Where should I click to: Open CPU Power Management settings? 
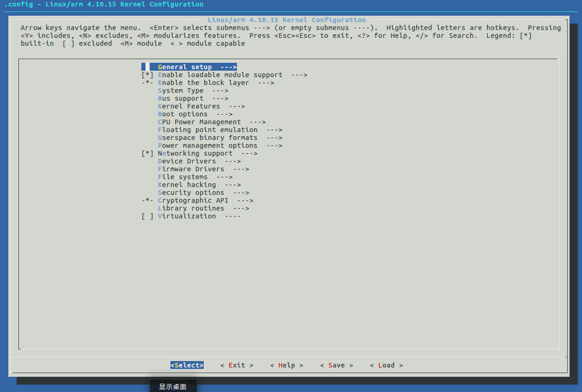tap(199, 121)
